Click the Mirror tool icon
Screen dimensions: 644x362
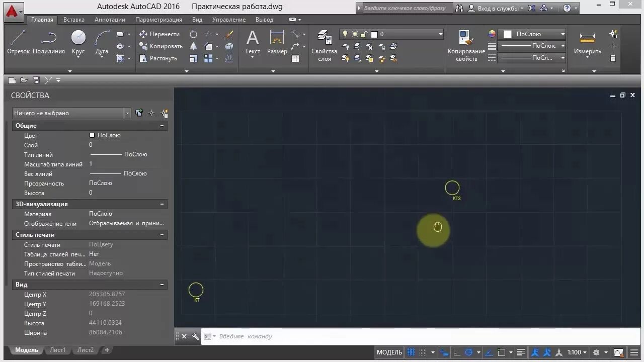pos(193,46)
